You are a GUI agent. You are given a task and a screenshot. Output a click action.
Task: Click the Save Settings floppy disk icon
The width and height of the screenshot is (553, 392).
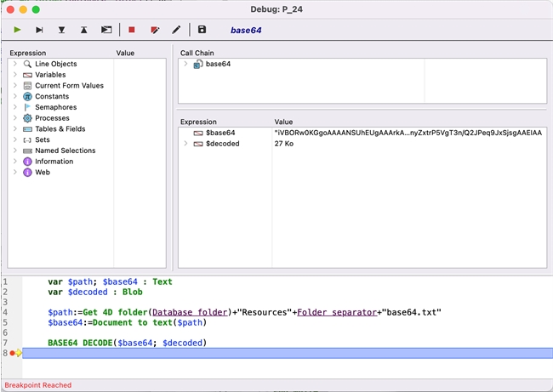click(x=202, y=30)
